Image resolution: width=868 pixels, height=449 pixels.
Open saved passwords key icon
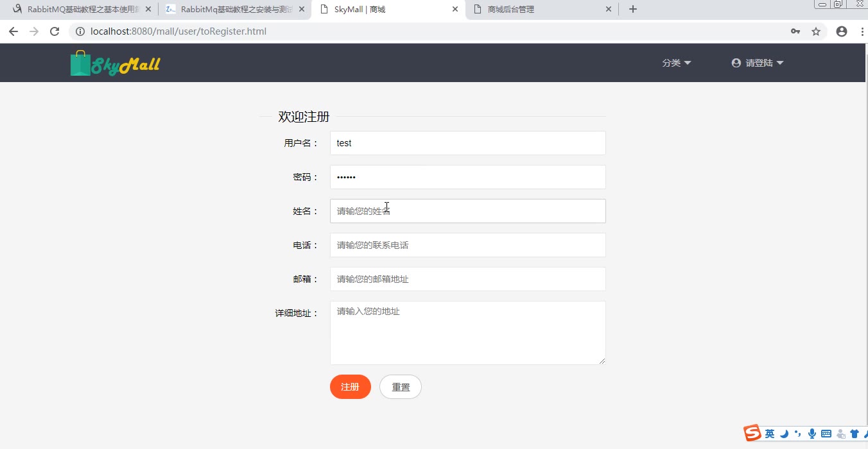point(795,31)
